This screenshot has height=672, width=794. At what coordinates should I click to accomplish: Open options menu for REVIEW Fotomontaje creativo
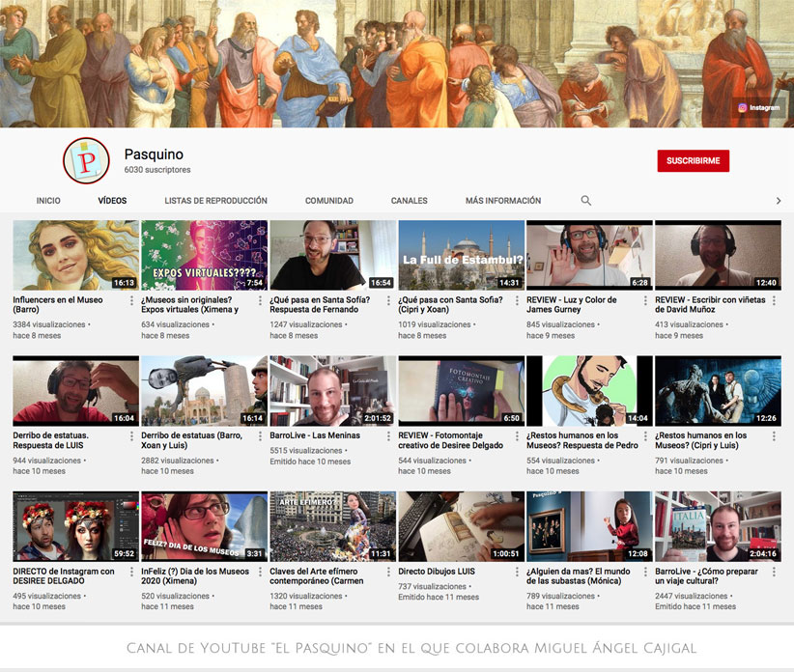pyautogui.click(x=517, y=436)
